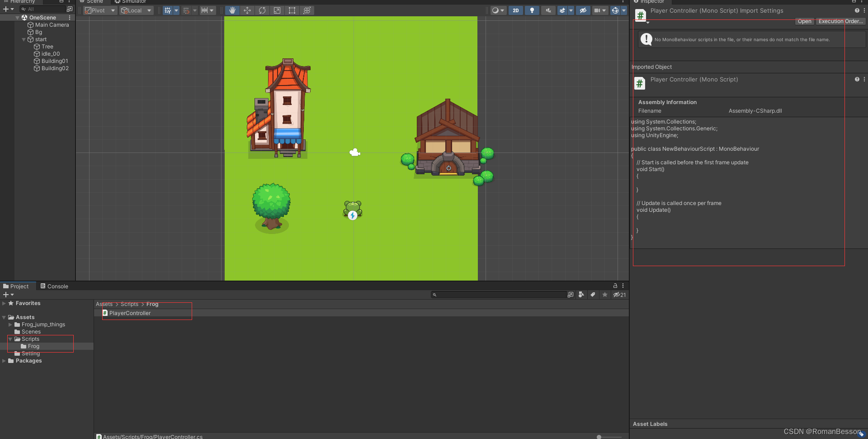Open Player Controller component menu

click(x=864, y=79)
